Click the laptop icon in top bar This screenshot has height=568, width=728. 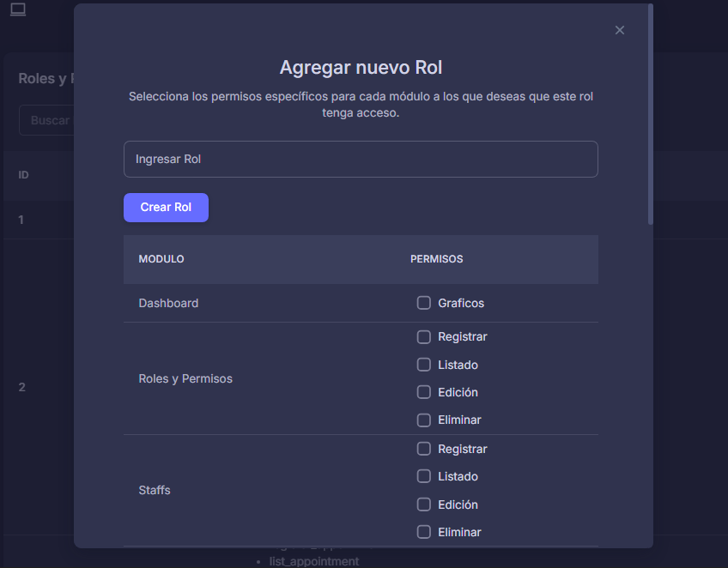coord(18,9)
